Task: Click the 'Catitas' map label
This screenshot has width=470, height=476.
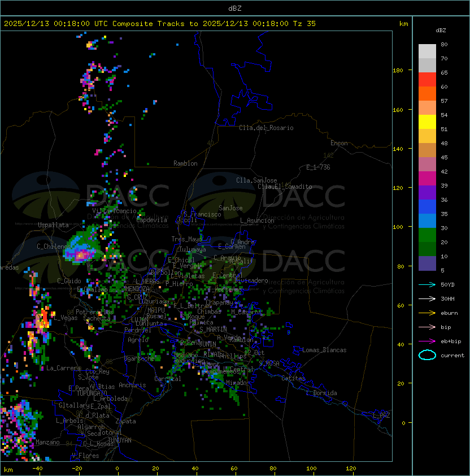Action: (293, 378)
